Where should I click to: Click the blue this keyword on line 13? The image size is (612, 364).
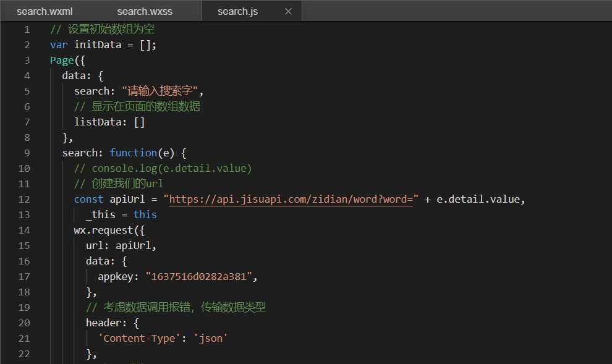point(145,215)
